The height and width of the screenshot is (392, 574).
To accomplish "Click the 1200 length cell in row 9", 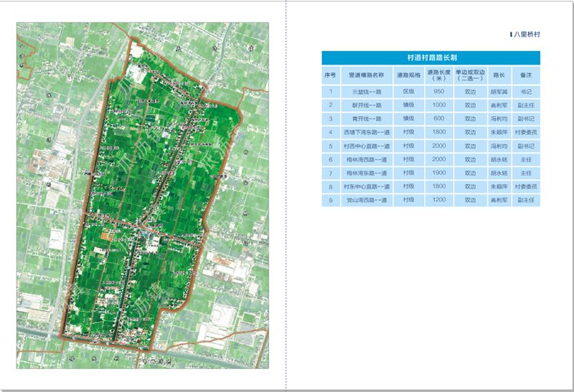I will tap(439, 200).
